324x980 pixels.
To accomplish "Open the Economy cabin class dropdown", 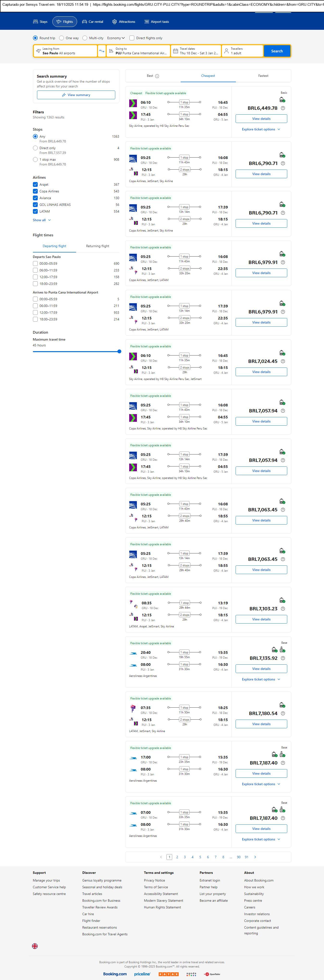I will pyautogui.click(x=116, y=38).
